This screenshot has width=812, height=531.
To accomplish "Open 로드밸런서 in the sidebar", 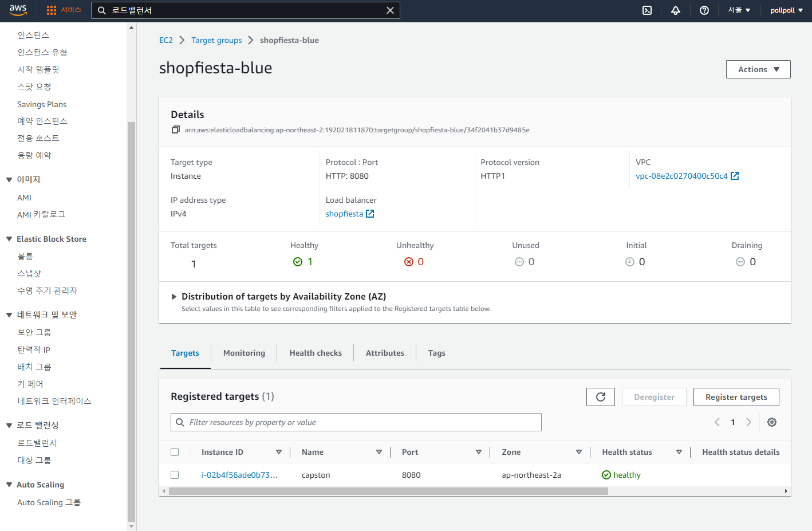I will [37, 443].
